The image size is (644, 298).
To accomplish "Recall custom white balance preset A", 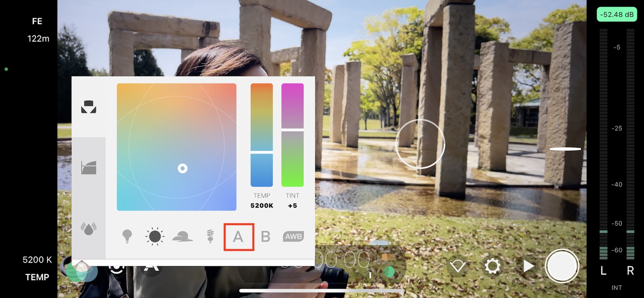I will (x=238, y=237).
